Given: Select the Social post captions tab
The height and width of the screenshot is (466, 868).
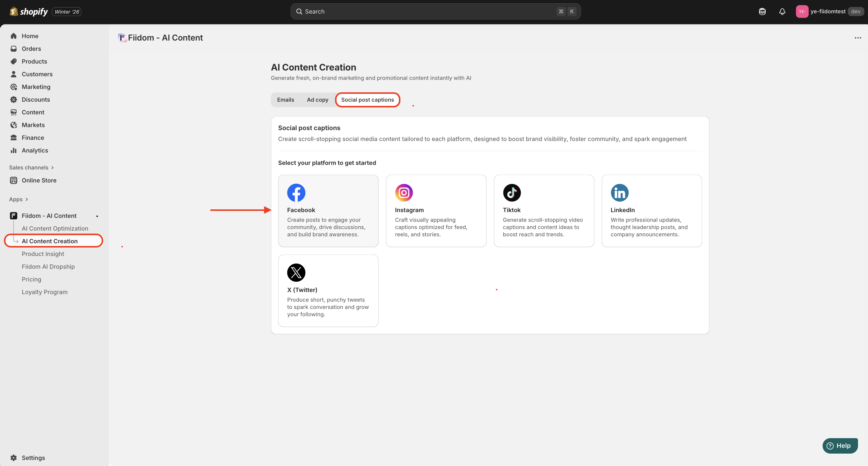Looking at the screenshot, I should (367, 100).
